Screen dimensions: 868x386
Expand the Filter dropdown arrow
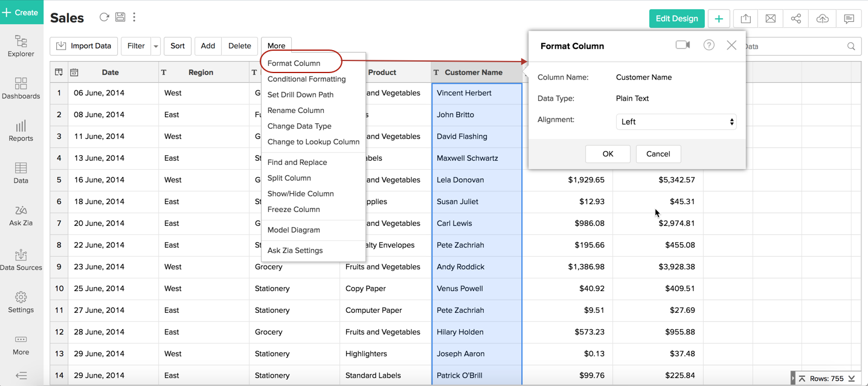(x=156, y=46)
